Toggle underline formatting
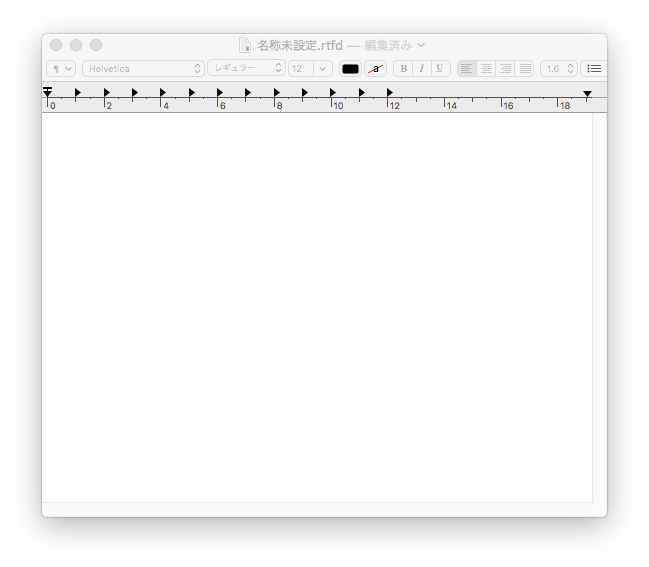 point(440,69)
